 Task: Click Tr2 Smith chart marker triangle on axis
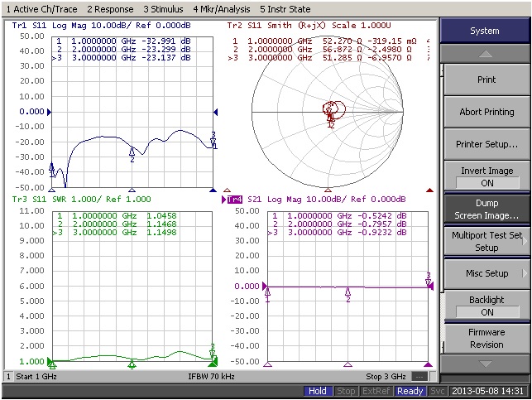328,190
